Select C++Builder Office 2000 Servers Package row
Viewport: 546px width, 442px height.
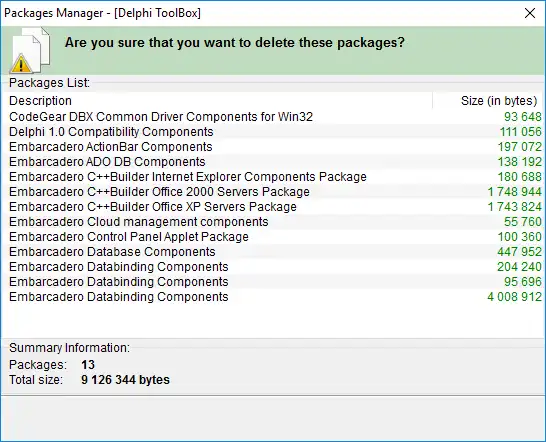tap(274, 192)
